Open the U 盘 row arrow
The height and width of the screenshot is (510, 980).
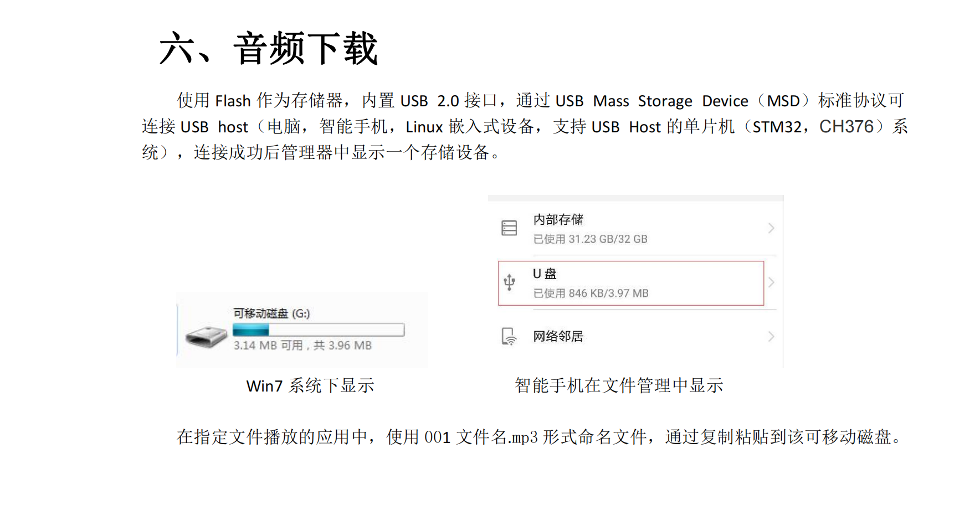click(771, 282)
